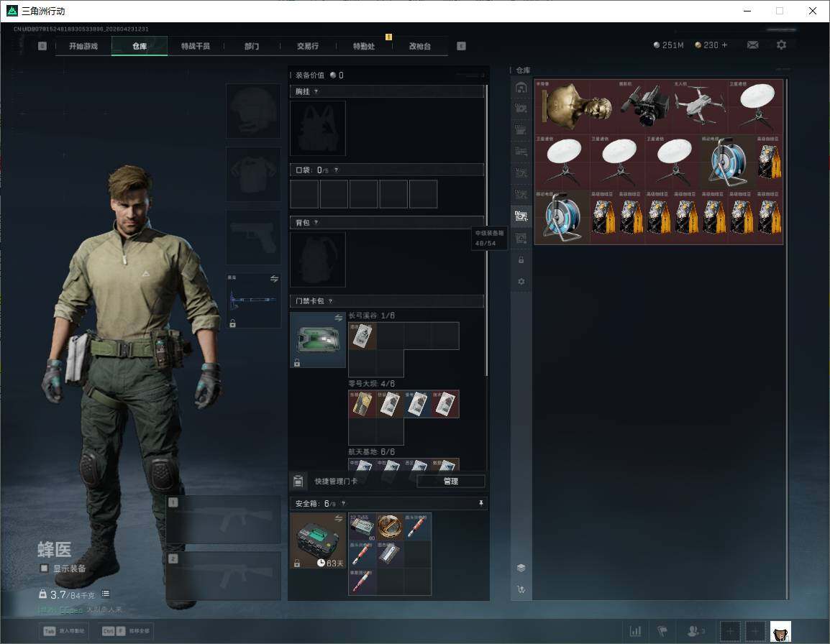
Task: Click swap arrows on the melee weapon slot
Action: click(x=274, y=279)
